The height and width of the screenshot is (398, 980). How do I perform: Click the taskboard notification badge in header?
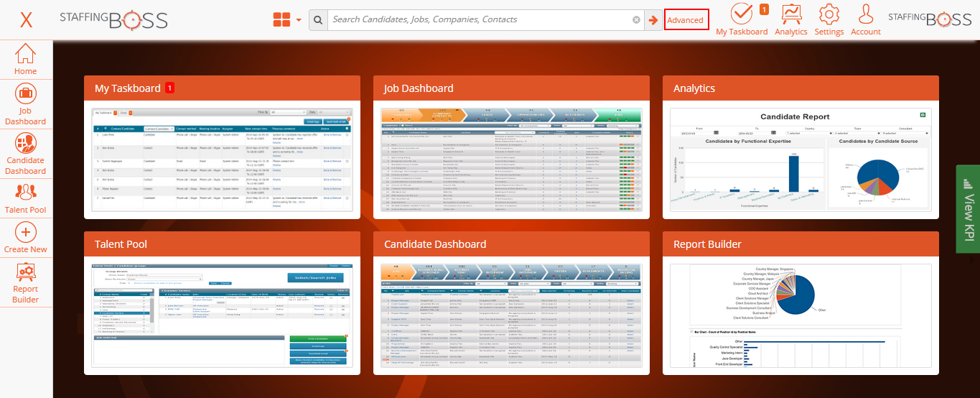(764, 9)
